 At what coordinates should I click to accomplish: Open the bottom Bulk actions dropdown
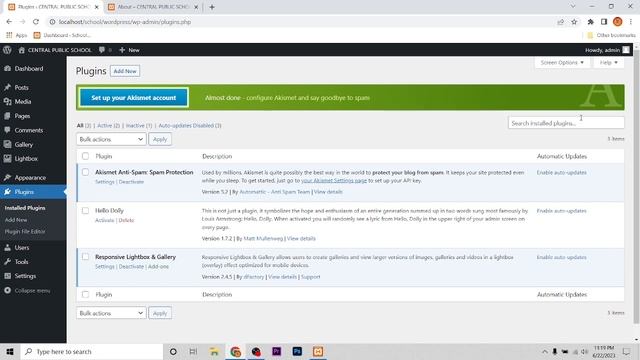[x=111, y=313]
